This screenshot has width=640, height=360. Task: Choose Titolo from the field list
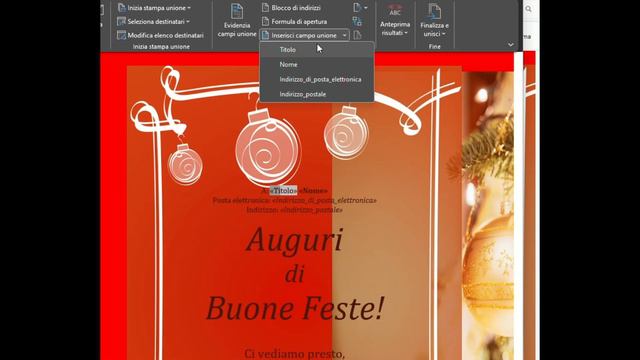(317, 50)
